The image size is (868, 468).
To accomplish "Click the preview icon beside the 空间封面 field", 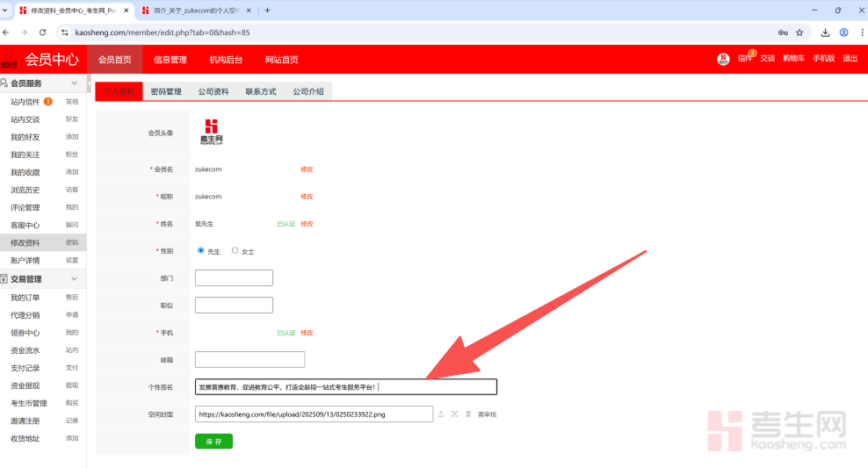I will pyautogui.click(x=454, y=414).
